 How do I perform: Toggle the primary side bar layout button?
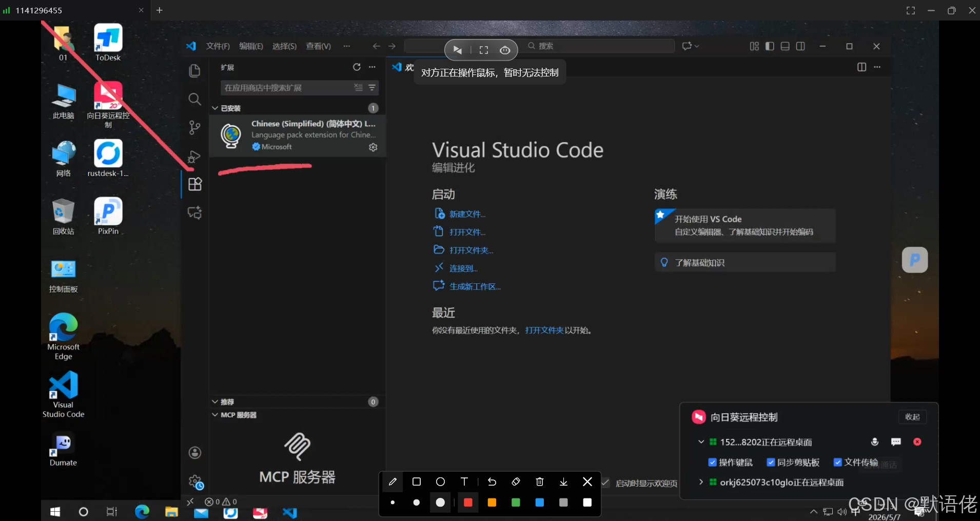coord(770,46)
